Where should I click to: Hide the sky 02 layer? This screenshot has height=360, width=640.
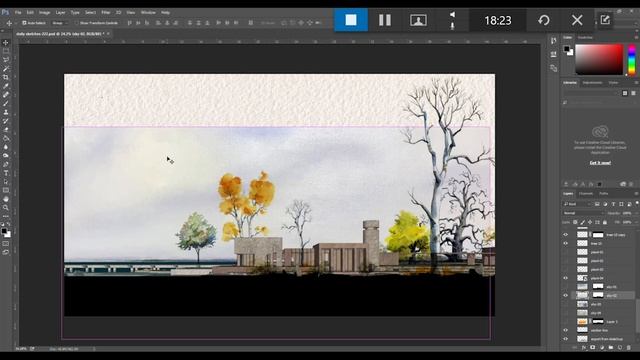(566, 295)
